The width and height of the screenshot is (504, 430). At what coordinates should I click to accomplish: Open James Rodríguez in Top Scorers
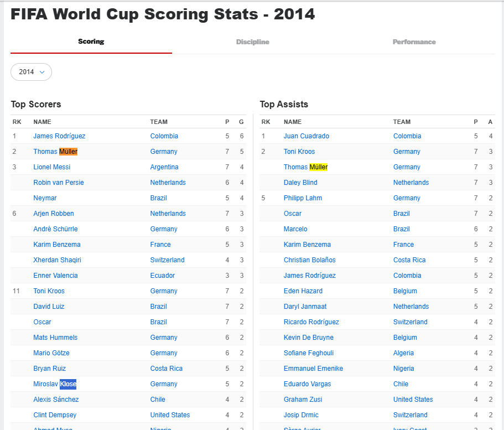tap(59, 136)
